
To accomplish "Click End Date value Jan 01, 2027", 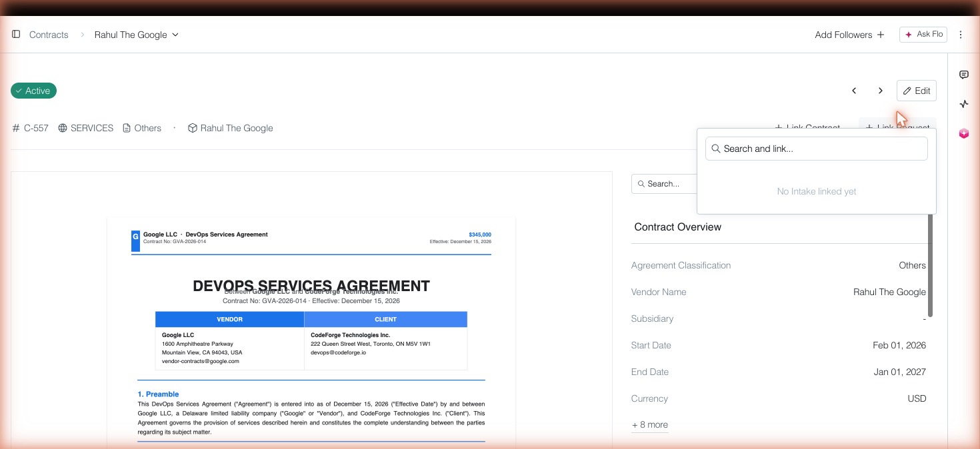I will click(899, 372).
